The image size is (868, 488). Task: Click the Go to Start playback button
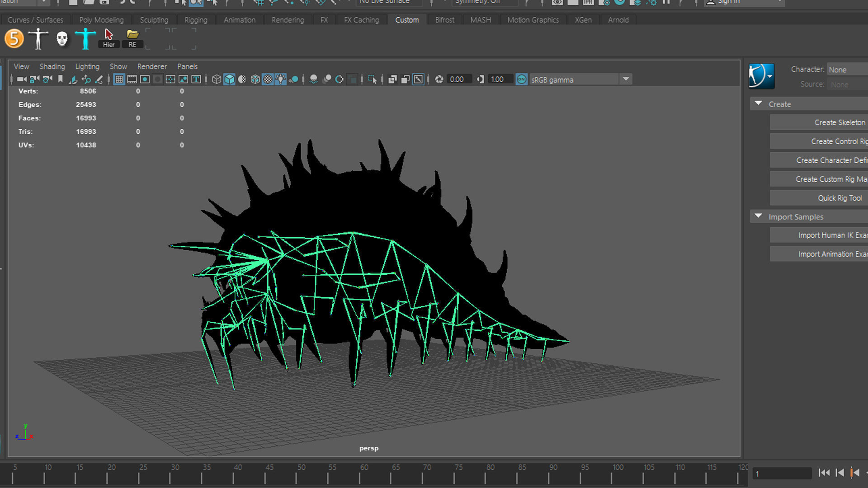pos(824,473)
